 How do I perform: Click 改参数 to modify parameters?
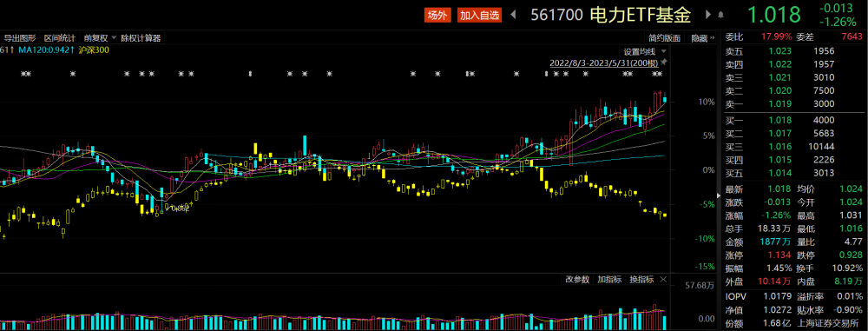pos(577,279)
